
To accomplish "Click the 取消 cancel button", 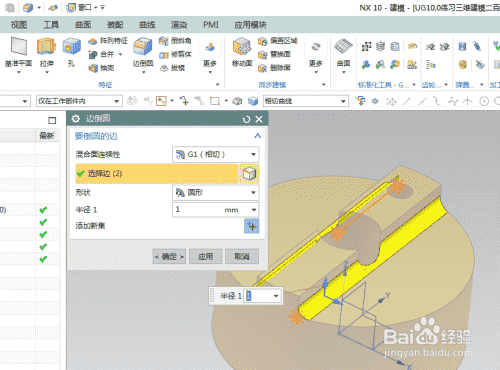I will (242, 256).
